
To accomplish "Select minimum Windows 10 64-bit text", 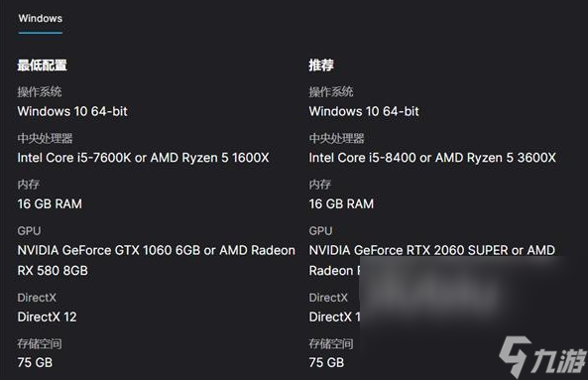I will [x=72, y=111].
